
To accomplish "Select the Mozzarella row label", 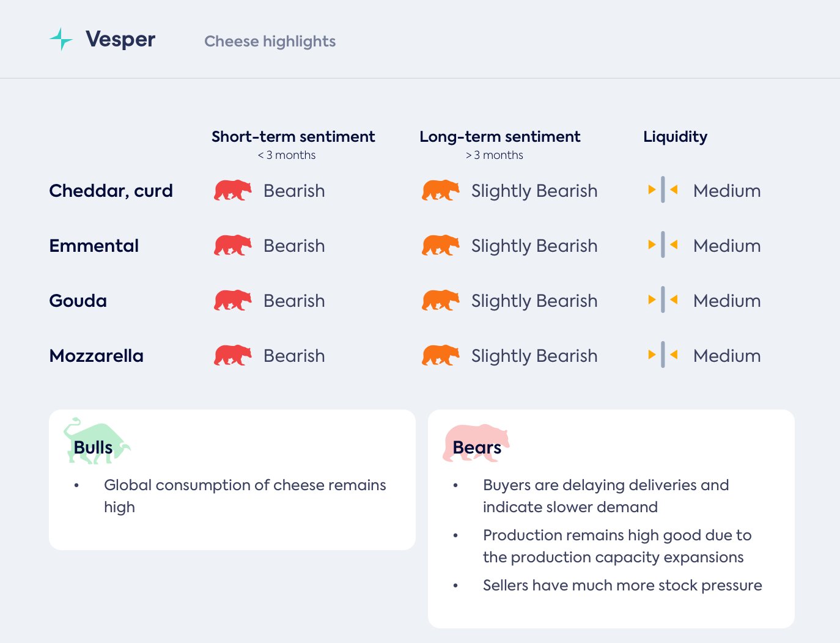I will tap(97, 356).
